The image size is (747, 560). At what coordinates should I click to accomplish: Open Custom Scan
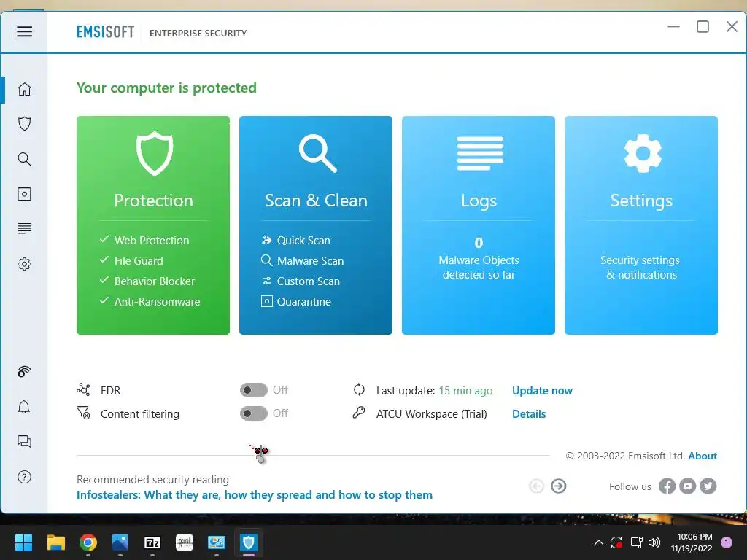[x=309, y=281]
